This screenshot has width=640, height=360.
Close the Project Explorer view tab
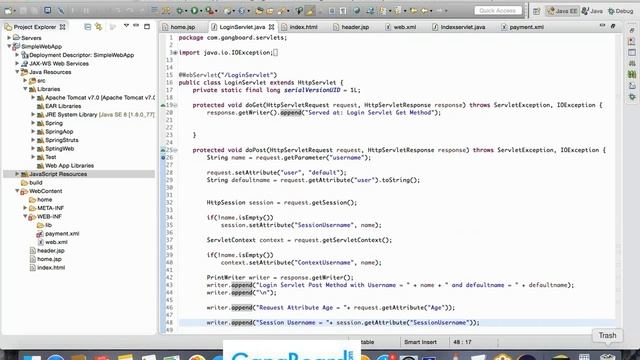62,27
